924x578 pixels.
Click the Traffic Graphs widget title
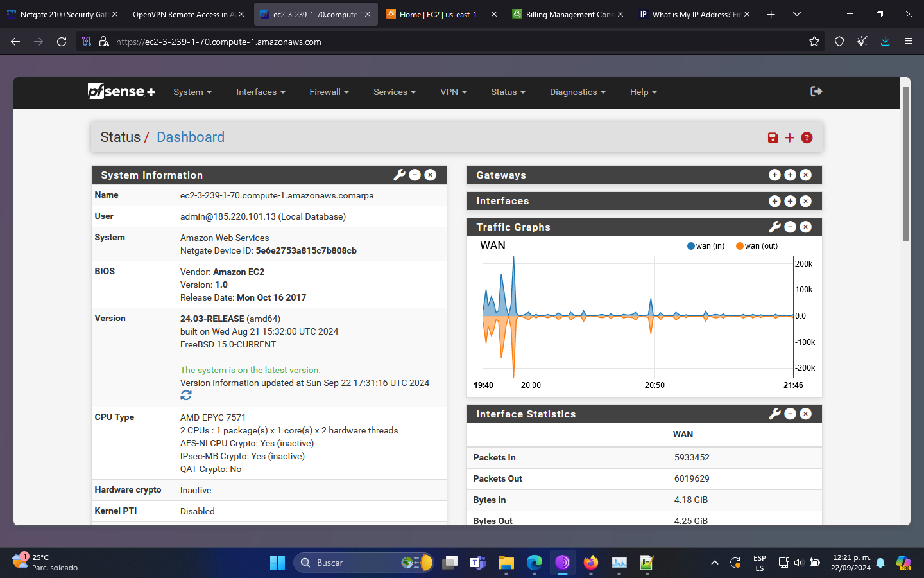coord(513,227)
